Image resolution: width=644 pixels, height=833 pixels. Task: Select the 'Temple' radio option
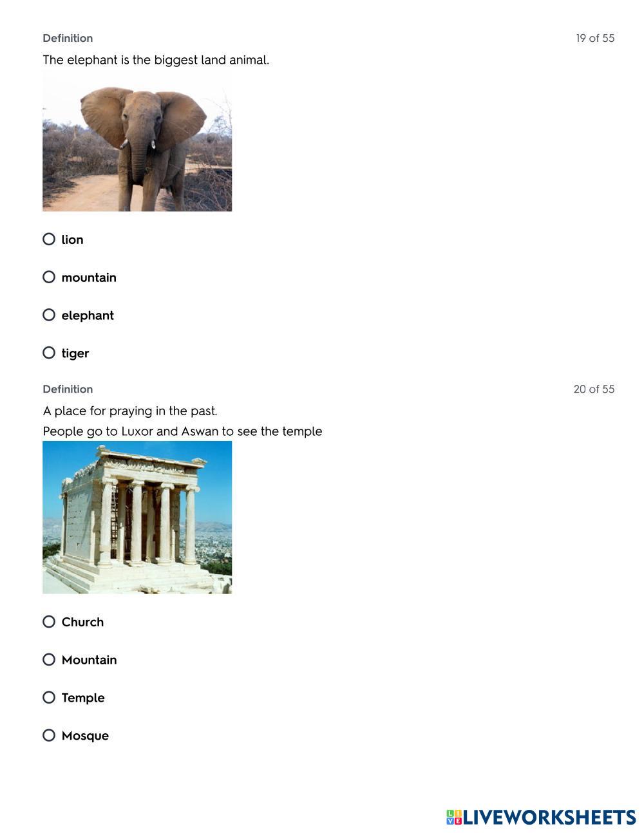click(49, 698)
